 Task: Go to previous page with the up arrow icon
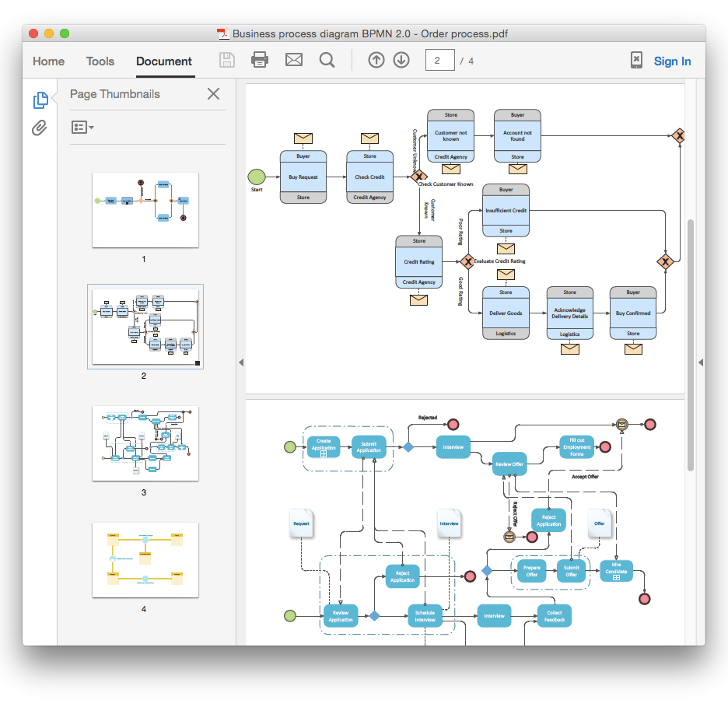tap(376, 61)
